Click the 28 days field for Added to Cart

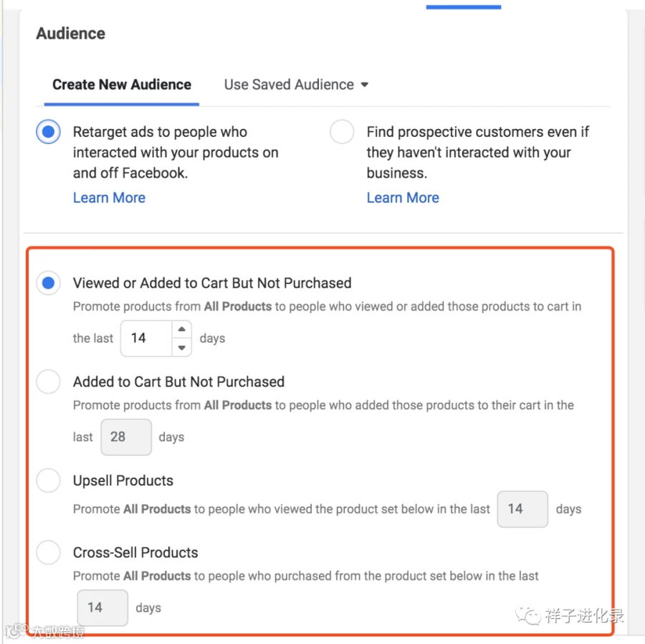tap(126, 437)
